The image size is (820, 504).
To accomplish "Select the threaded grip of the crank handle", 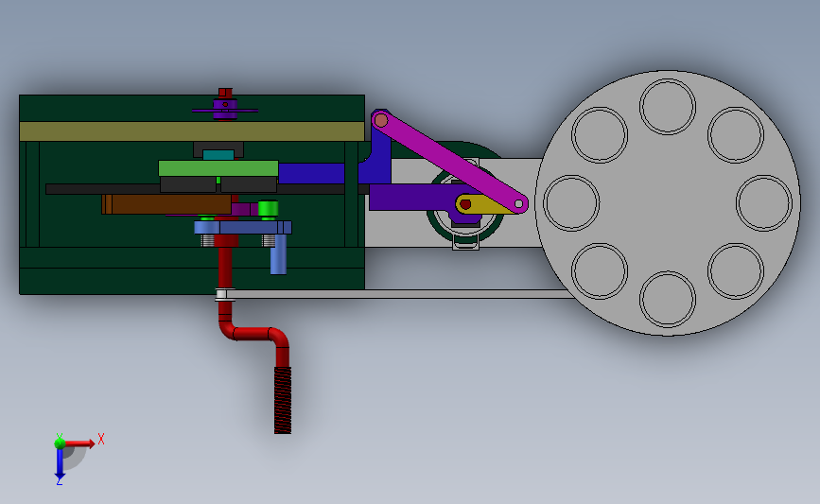I will pyautogui.click(x=283, y=400).
